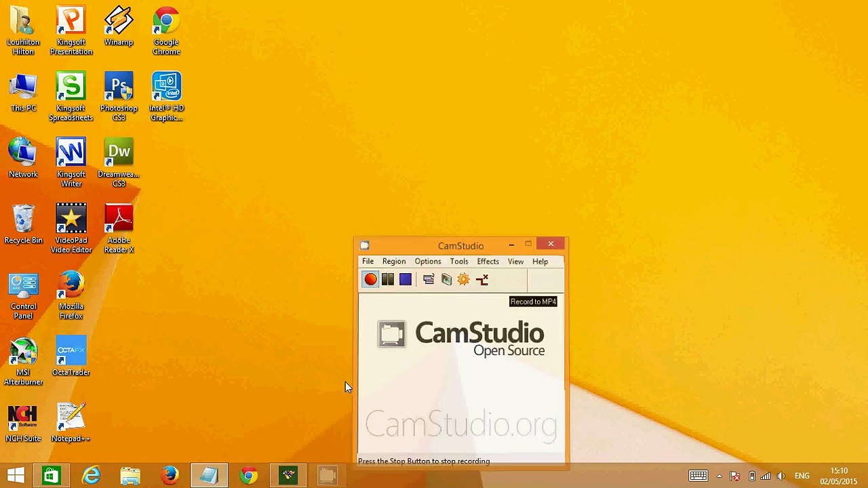The image size is (868, 488).
Task: Click the Record to MP4 toolbar icon
Action: [446, 279]
